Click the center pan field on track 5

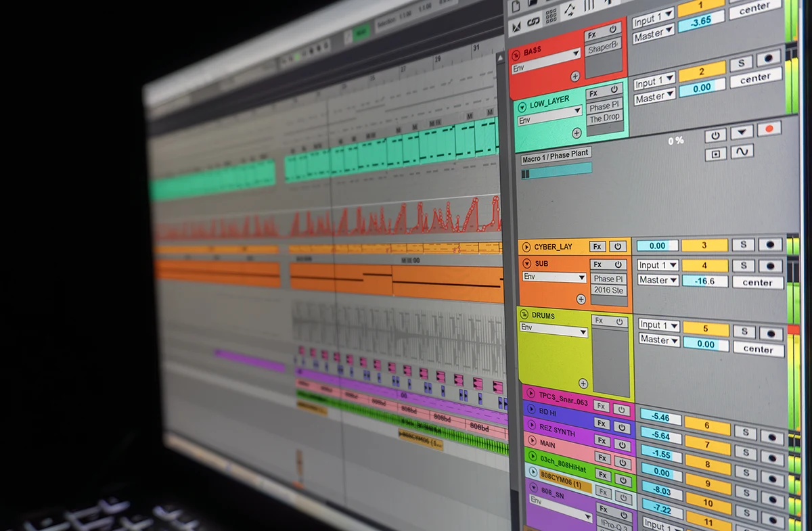(759, 349)
